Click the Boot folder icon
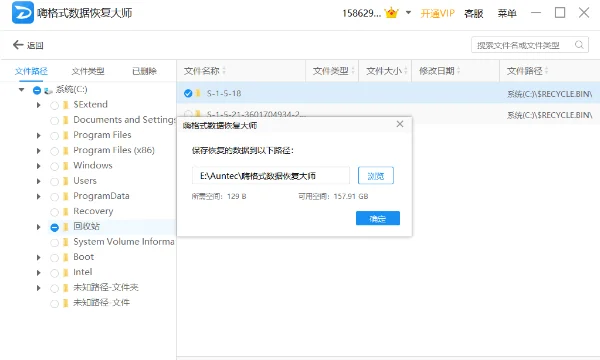 (x=66, y=257)
